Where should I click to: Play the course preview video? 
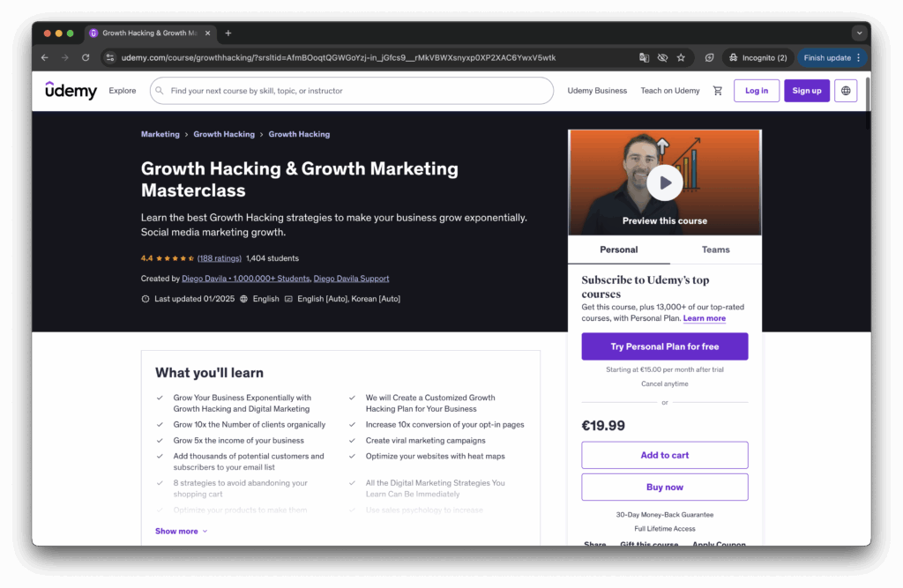665,182
